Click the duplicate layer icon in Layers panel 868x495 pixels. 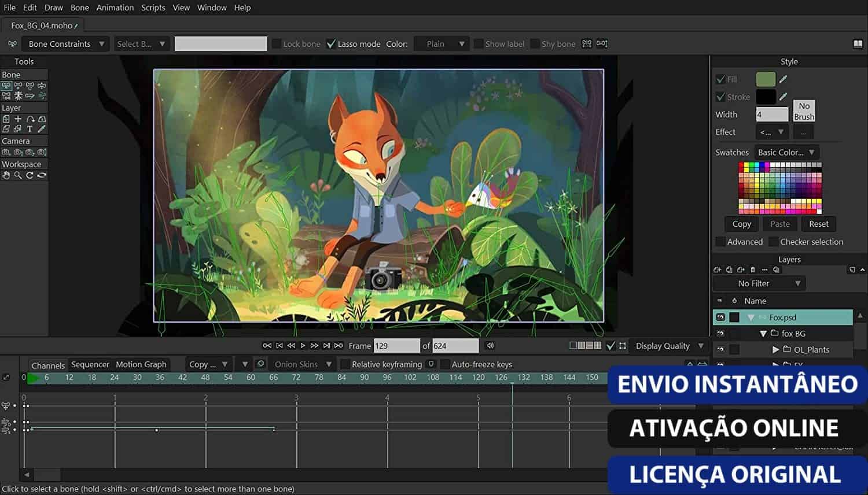coord(729,270)
